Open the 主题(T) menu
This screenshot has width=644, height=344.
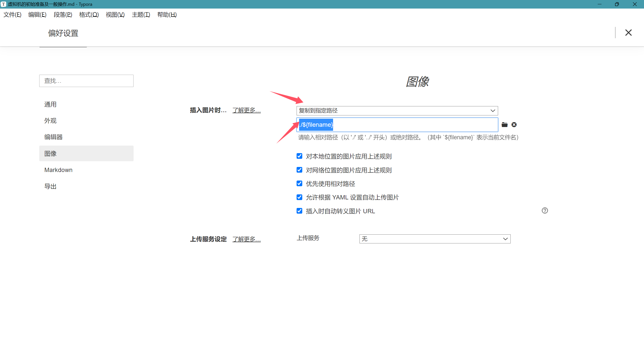pyautogui.click(x=141, y=15)
